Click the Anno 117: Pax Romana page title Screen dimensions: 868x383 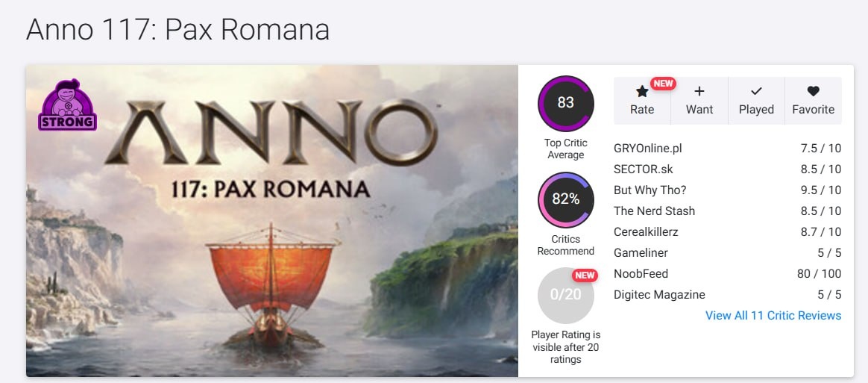click(177, 30)
